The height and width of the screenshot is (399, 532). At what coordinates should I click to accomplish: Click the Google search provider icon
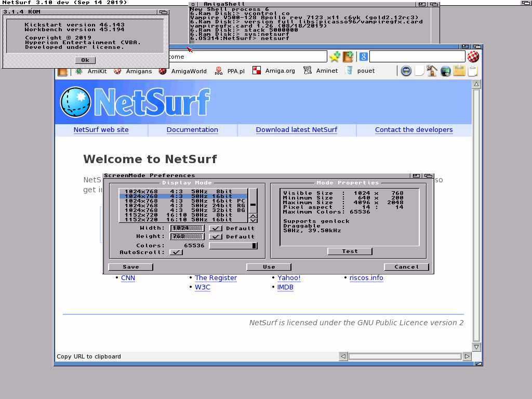[x=363, y=57]
